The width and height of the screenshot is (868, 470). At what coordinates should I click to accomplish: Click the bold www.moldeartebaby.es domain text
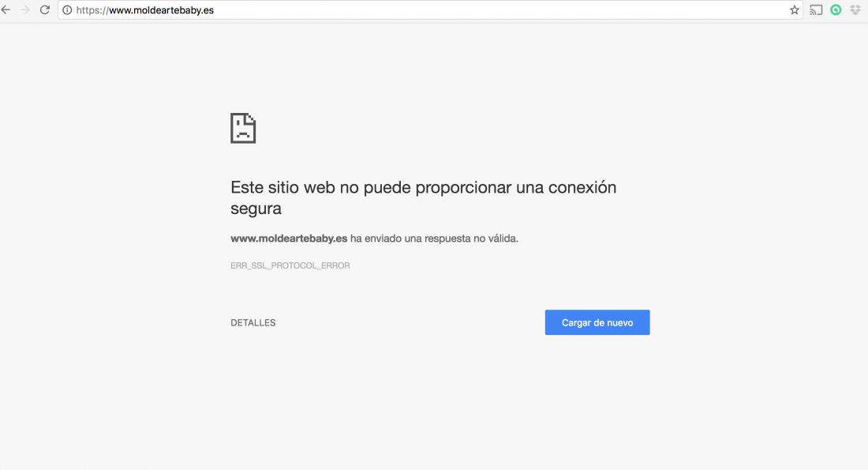coord(289,239)
